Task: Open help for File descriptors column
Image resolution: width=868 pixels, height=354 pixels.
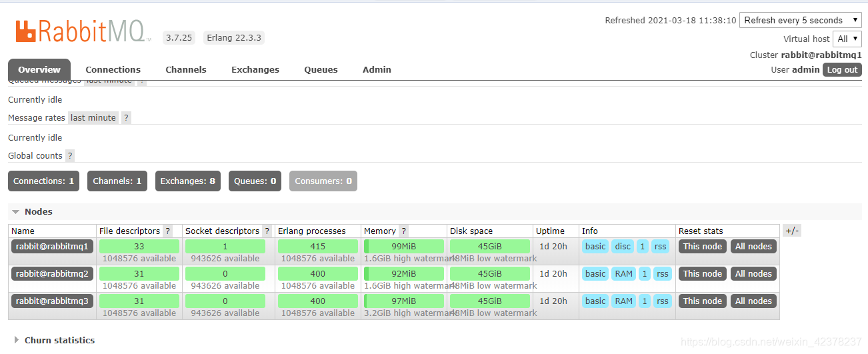Action: tap(168, 231)
